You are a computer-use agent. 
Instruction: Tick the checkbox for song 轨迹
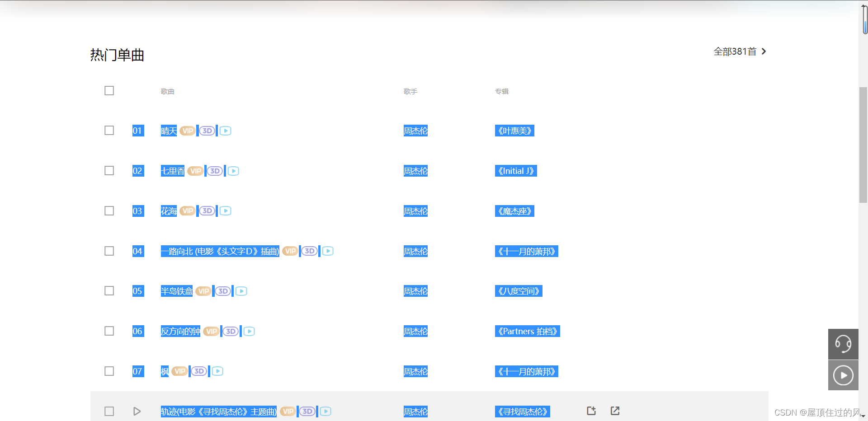[x=109, y=412]
